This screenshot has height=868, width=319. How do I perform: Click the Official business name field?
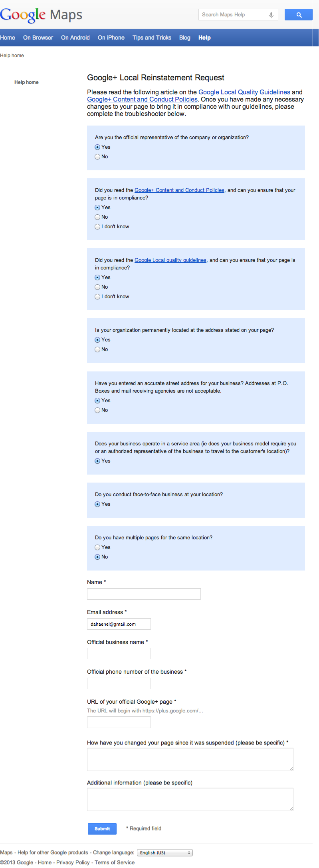pos(119,654)
